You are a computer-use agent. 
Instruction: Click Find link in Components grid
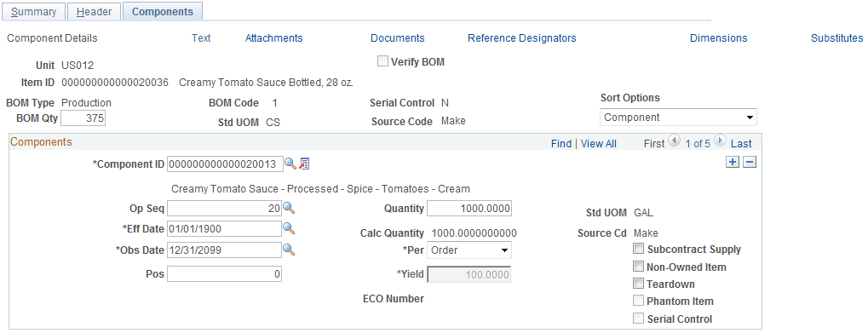(x=561, y=144)
